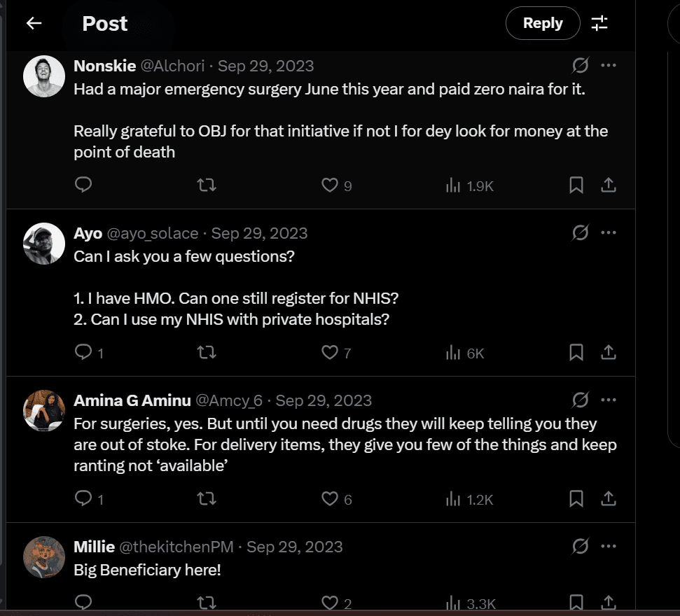Viewport: 680px width, 616px height.
Task: View analytics on Amina G Aminu's post
Action: point(470,498)
